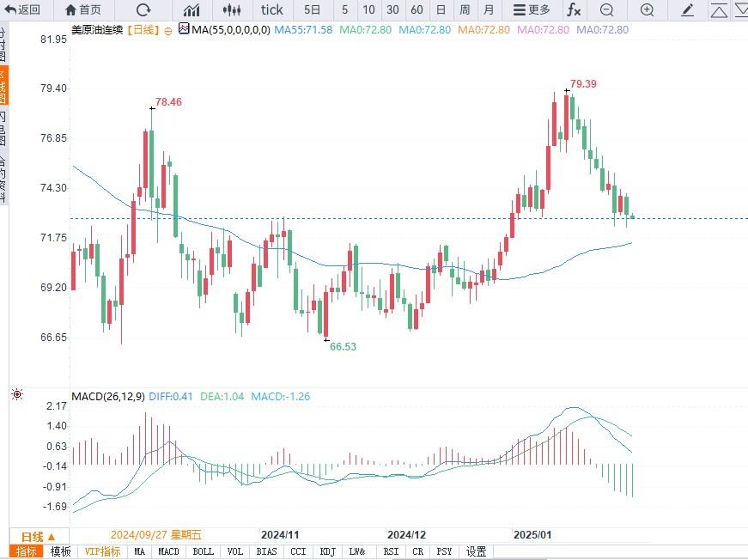Screen dimensions: 748x560
Task: Open the 更多 menu
Action: tap(532, 9)
